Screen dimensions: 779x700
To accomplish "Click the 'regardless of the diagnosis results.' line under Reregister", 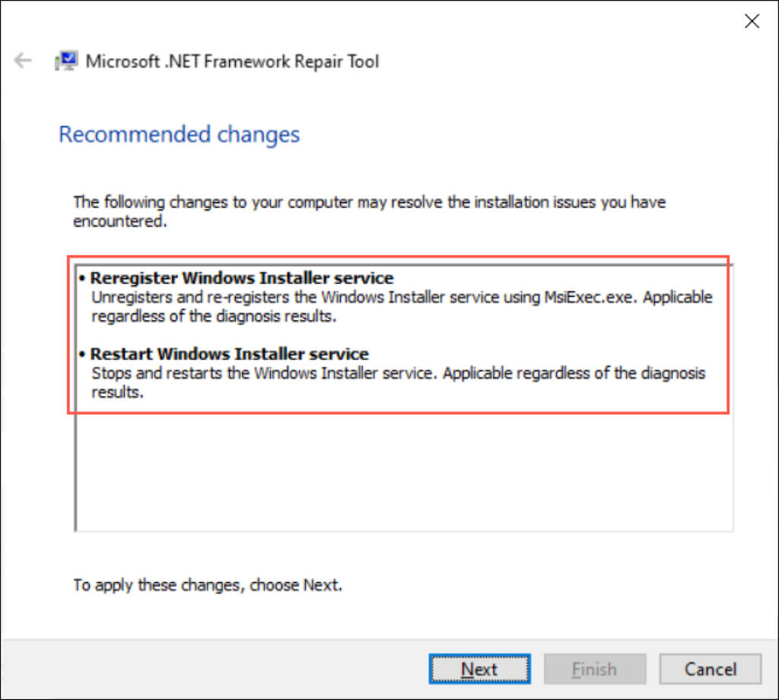I will pos(213,316).
